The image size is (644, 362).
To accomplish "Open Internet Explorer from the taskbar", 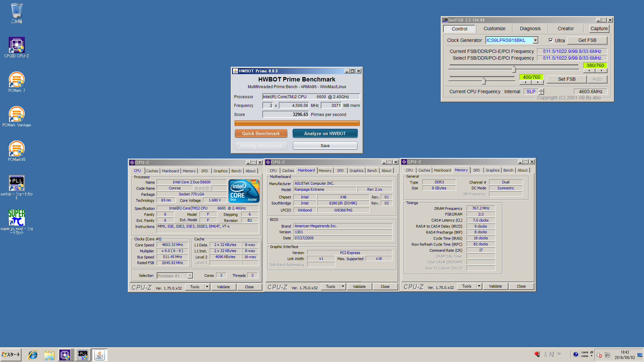I will (x=33, y=355).
